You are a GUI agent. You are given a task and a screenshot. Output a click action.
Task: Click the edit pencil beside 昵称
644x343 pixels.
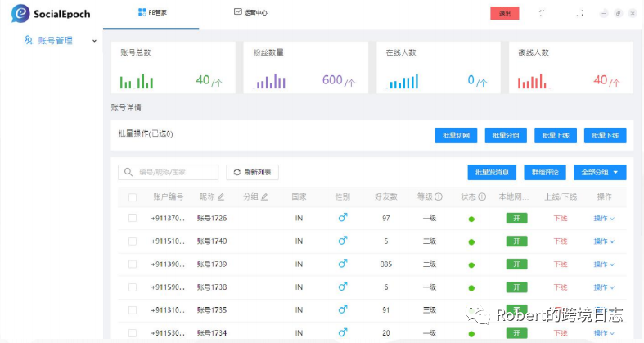coord(221,196)
